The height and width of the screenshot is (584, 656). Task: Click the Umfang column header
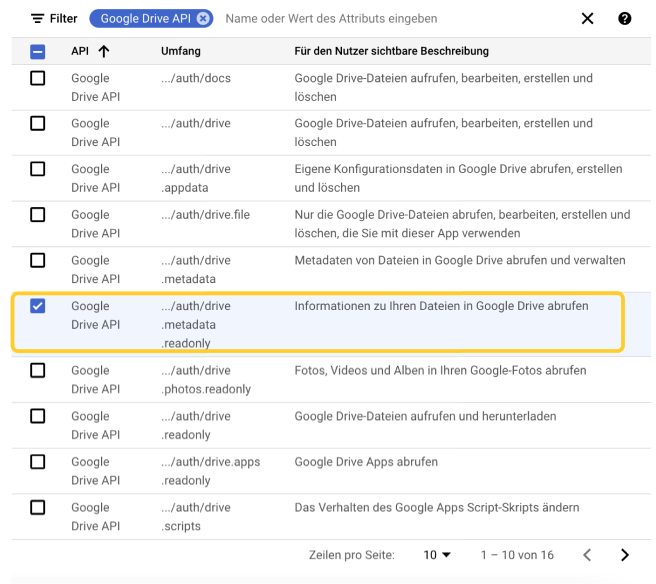181,51
